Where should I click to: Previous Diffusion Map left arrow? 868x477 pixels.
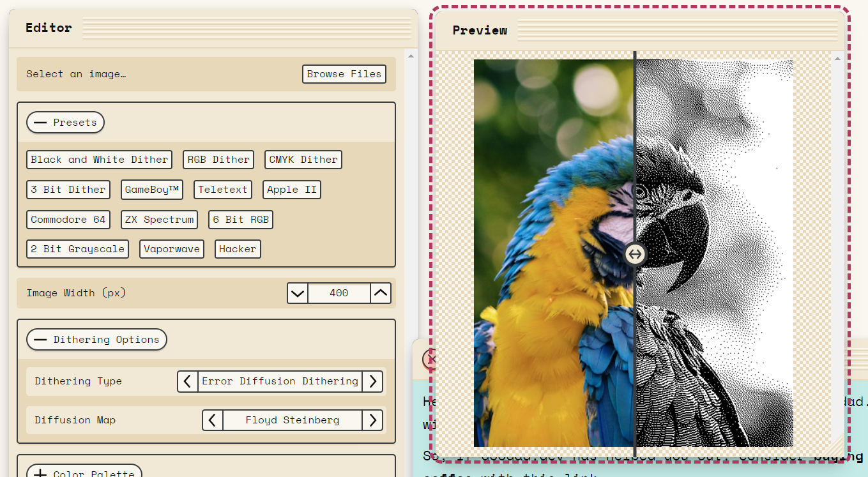[213, 420]
